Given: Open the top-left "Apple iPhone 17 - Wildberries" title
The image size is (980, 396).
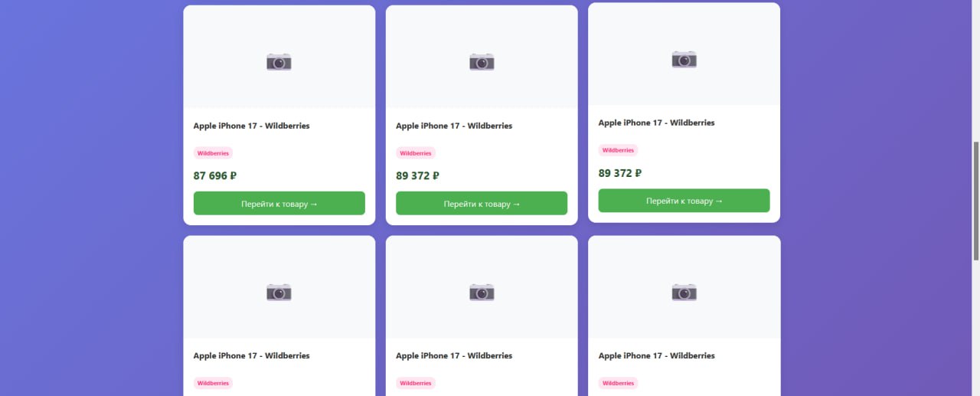Looking at the screenshot, I should coord(251,126).
